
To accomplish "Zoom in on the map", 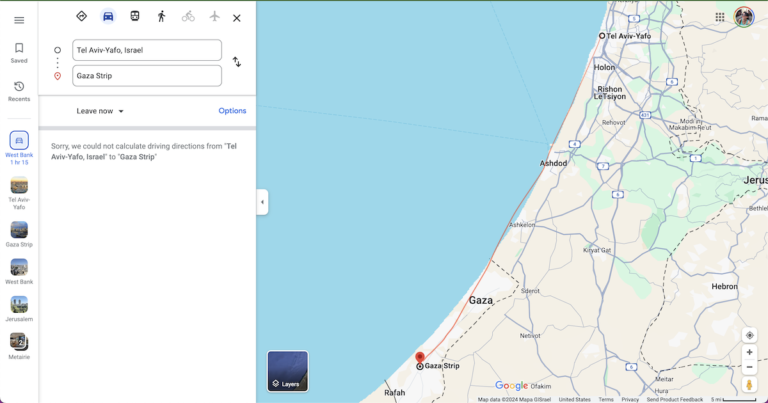I will [749, 352].
